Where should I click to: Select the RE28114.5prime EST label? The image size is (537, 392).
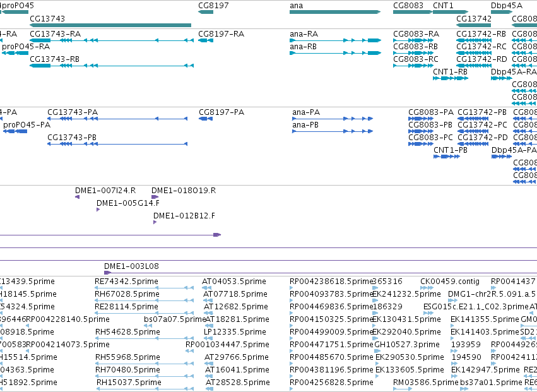pos(126,307)
